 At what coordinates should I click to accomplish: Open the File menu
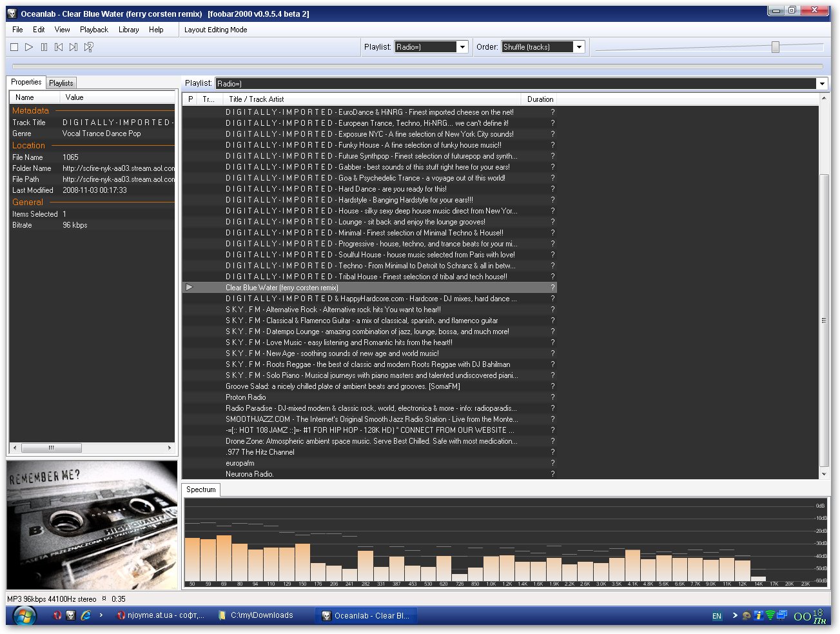click(x=17, y=30)
